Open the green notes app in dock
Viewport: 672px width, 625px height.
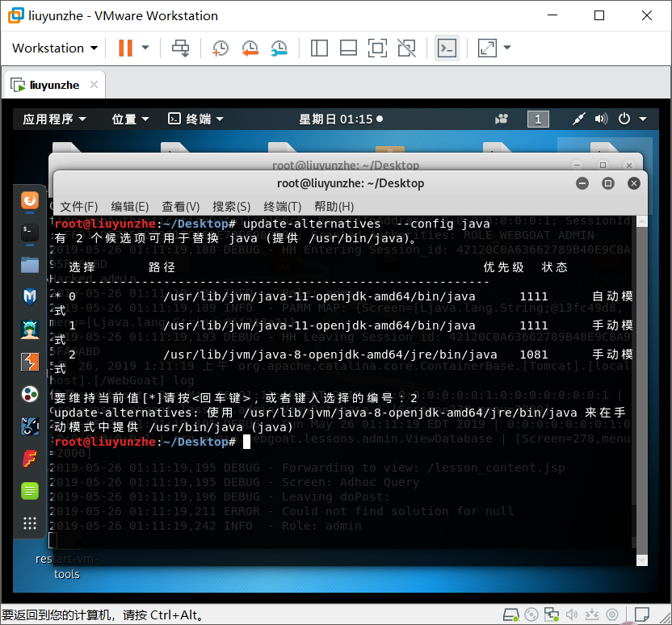(x=30, y=491)
